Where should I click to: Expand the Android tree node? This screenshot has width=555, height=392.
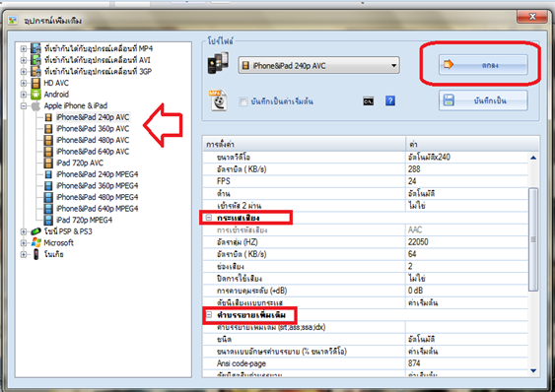[x=24, y=95]
